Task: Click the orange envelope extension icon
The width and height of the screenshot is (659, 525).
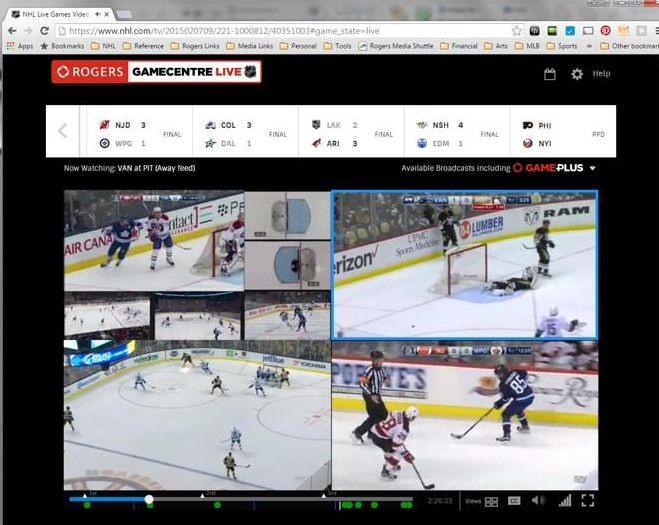Action: coord(624,31)
